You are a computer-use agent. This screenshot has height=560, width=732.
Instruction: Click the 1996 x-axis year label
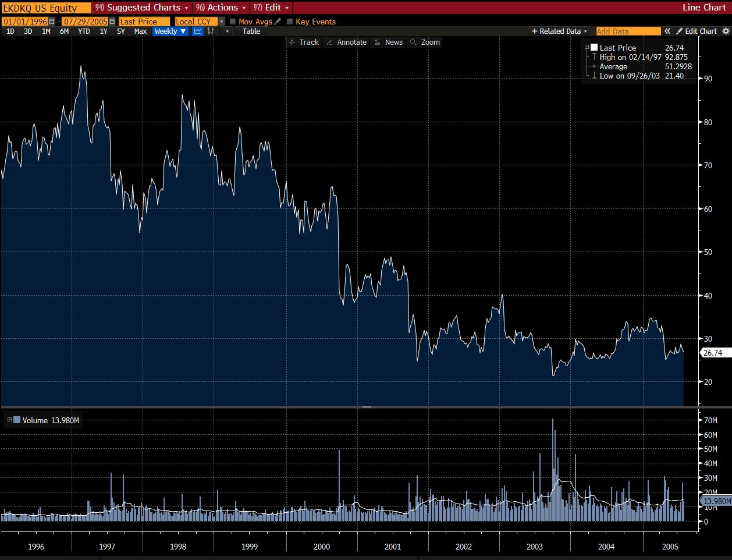coord(36,547)
